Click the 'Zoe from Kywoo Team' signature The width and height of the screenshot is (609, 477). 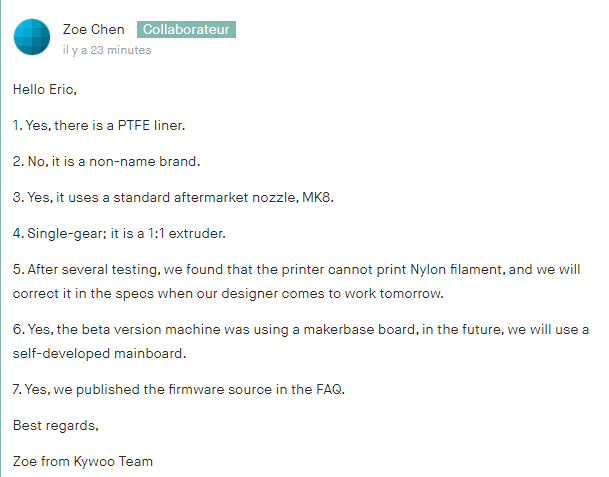pos(83,461)
